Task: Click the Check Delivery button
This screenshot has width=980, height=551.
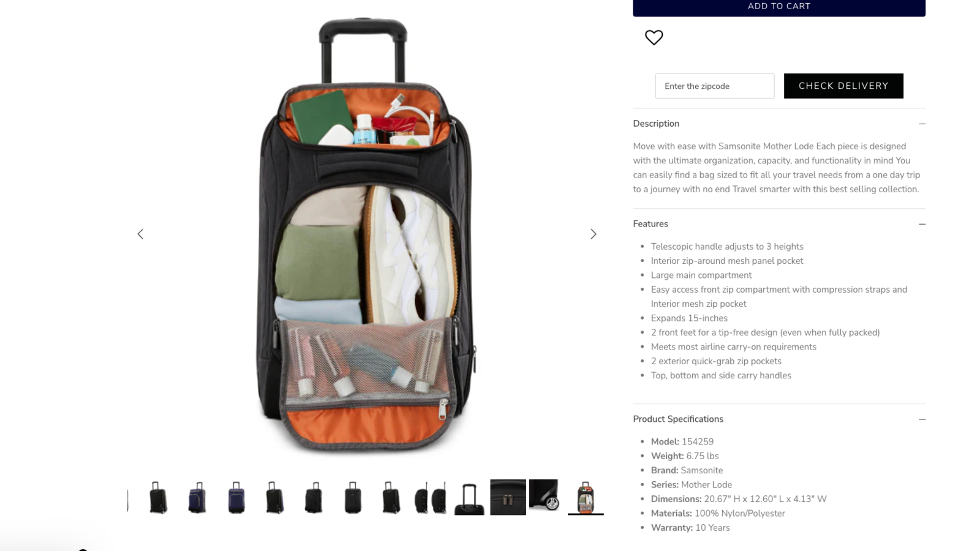Action: click(843, 86)
